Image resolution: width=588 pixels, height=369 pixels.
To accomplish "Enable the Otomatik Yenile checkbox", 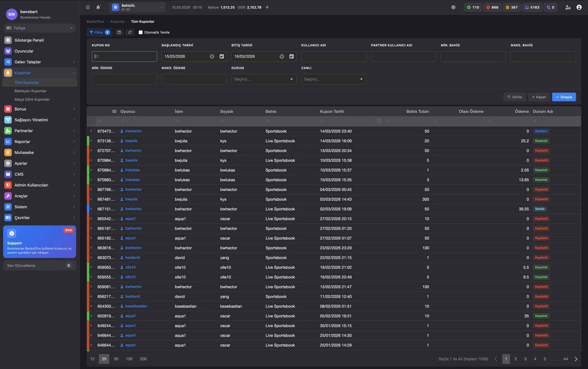I will (x=141, y=32).
